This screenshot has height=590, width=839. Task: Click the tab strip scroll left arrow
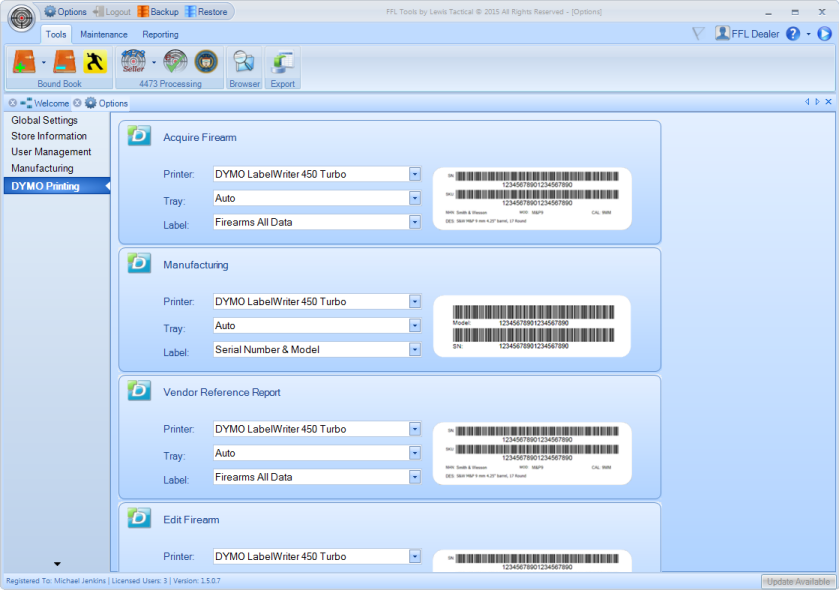coord(807,102)
